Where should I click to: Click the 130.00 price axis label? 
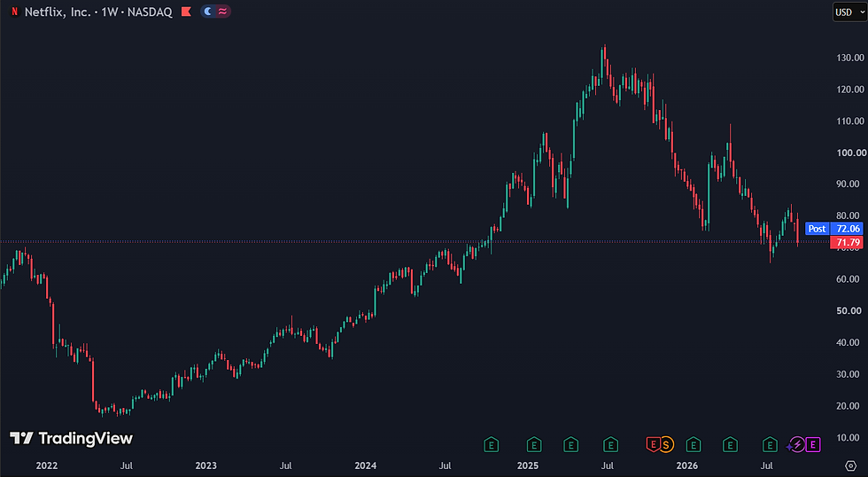[849, 58]
